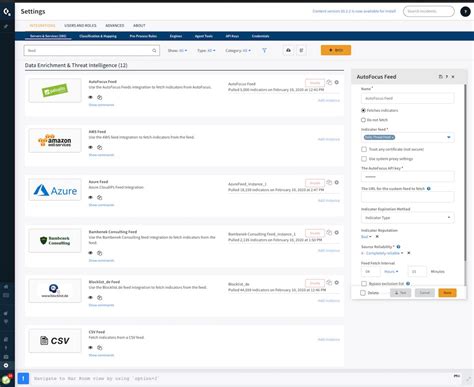Viewport: 474px width, 387px height.
Task: Click the magnifier icon in the integration search box
Action: pos(154,51)
